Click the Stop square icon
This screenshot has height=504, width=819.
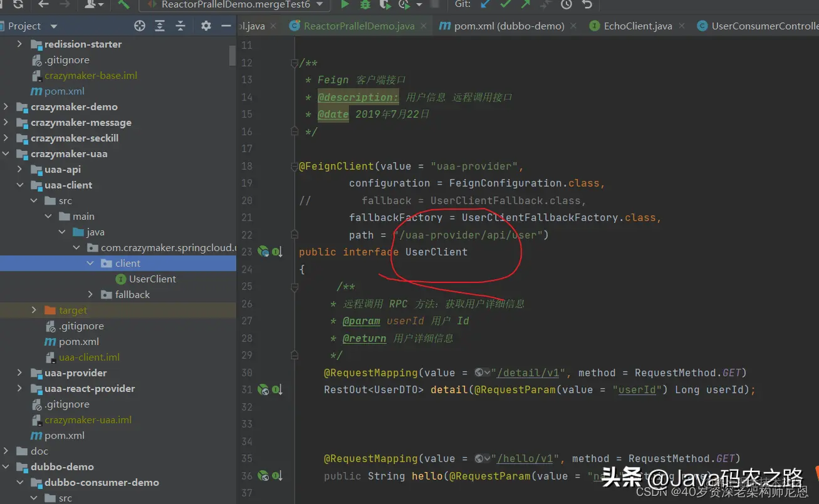click(x=435, y=4)
